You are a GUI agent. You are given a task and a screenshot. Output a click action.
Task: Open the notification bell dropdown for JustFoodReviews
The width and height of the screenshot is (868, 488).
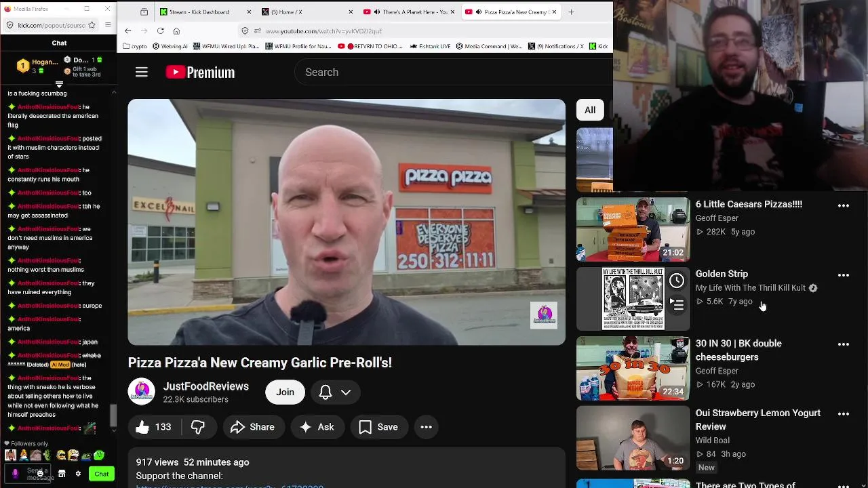pos(335,392)
